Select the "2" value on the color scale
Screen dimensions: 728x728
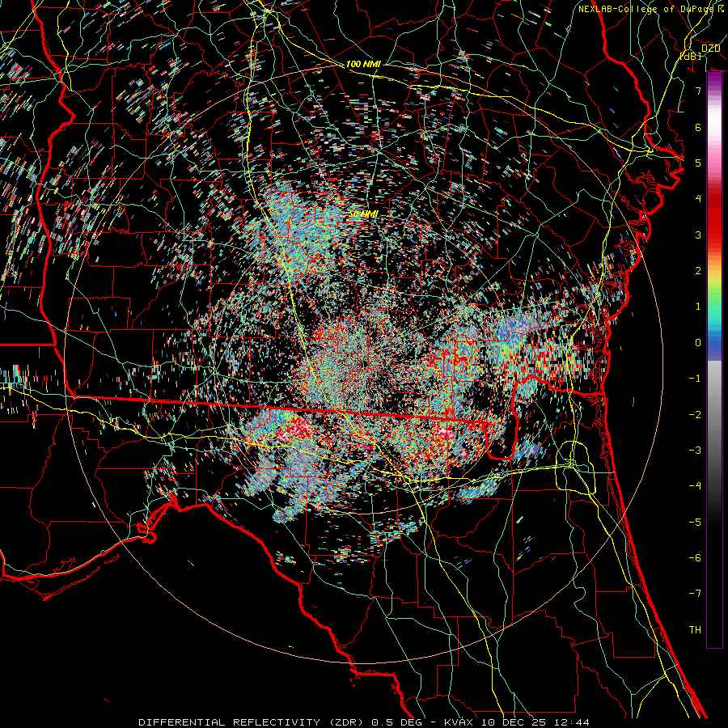point(698,271)
